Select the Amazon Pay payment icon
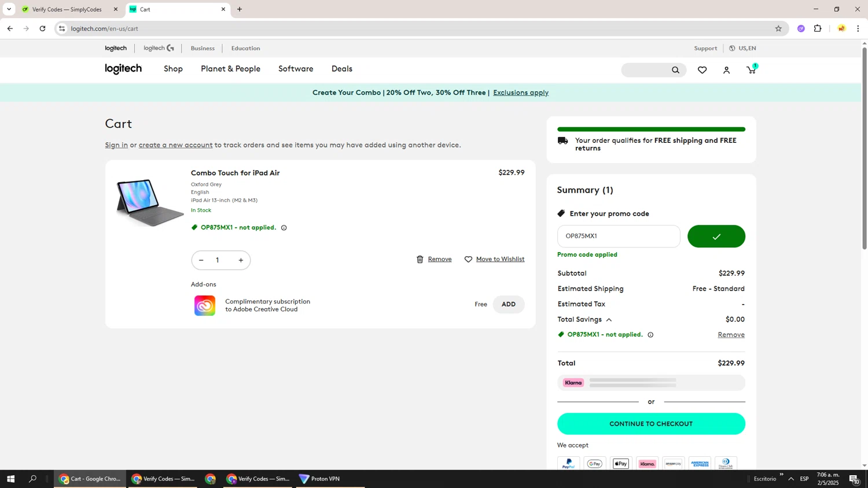 pyautogui.click(x=674, y=464)
